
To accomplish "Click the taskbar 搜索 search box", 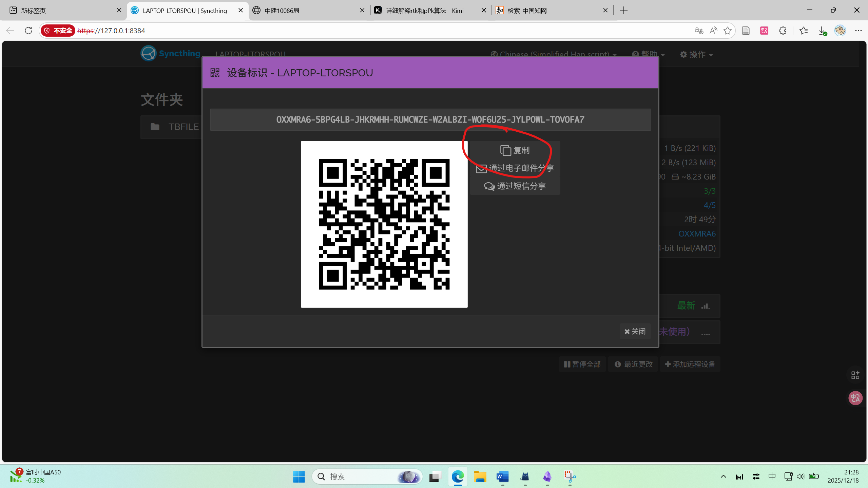I will pos(367,476).
